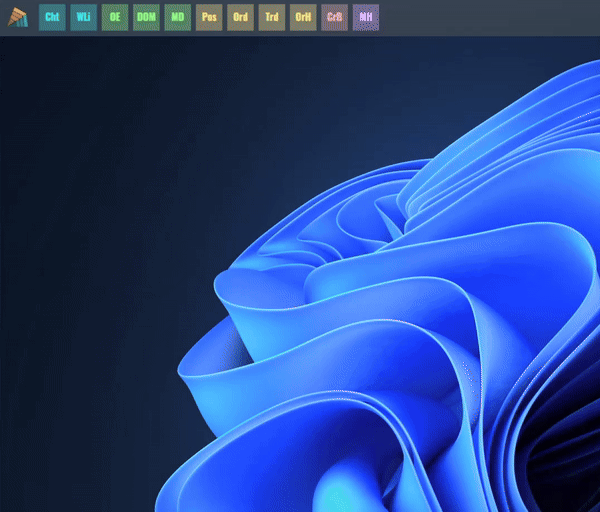
Task: Click the OE order entry button
Action: [x=115, y=17]
